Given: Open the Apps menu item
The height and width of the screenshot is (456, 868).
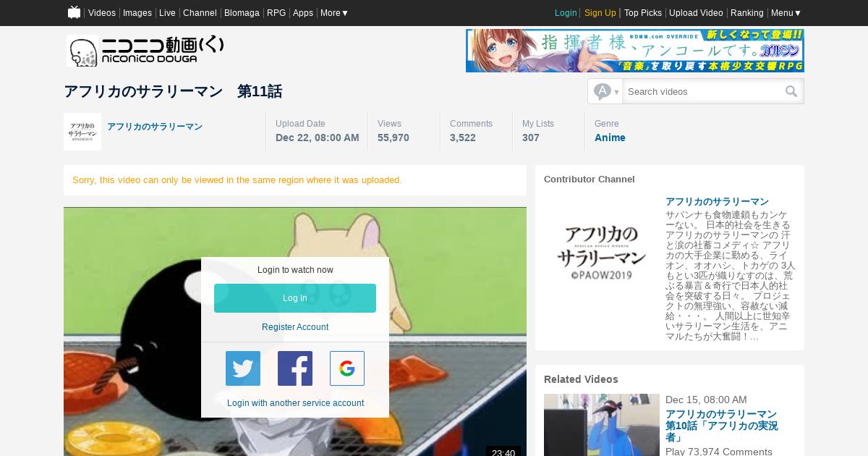Looking at the screenshot, I should [303, 13].
